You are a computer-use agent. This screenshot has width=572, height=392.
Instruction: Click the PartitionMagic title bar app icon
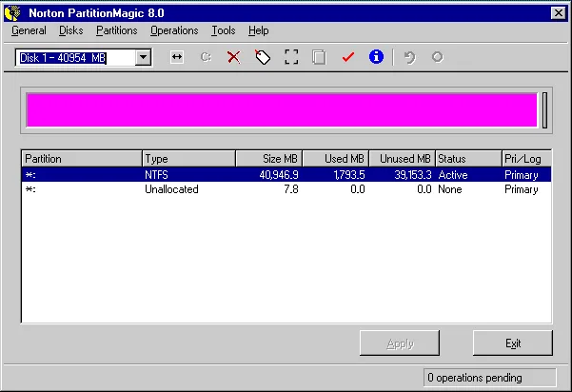(12, 13)
